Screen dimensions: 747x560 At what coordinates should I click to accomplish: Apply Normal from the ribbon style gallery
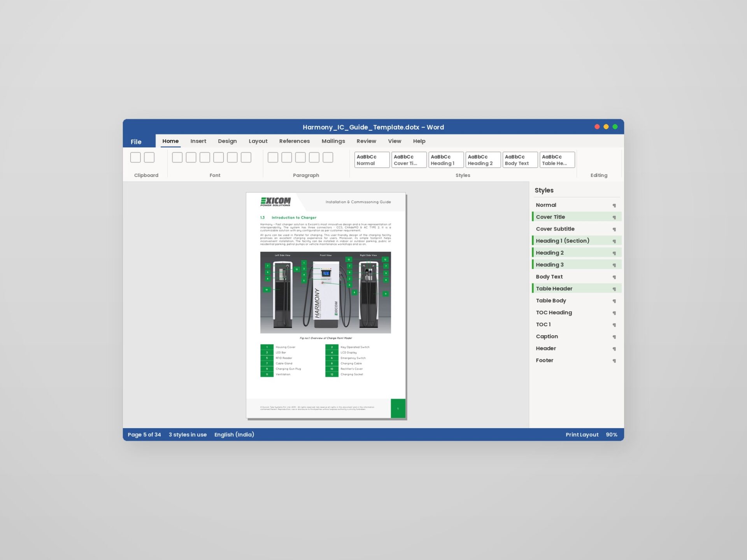coord(372,160)
